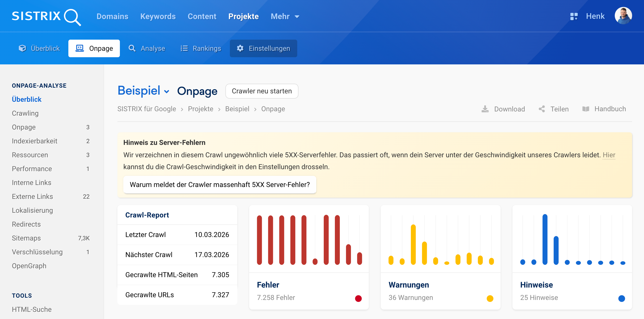Switch to the Keywords menu item
The image size is (644, 319).
(x=158, y=16)
